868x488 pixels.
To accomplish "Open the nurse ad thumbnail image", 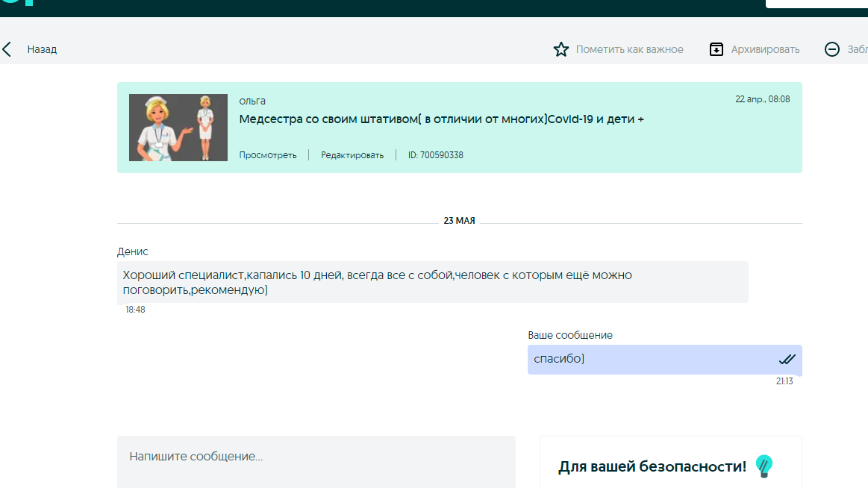I will pyautogui.click(x=178, y=128).
